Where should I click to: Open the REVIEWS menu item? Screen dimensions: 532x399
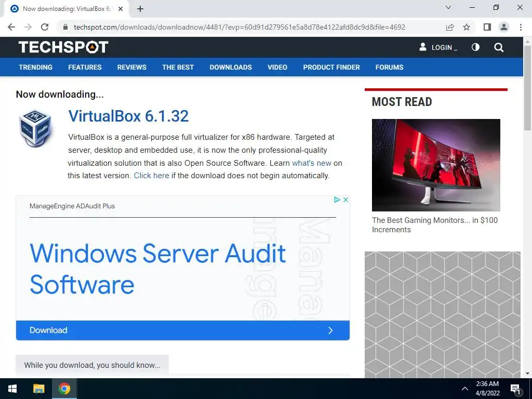point(132,67)
